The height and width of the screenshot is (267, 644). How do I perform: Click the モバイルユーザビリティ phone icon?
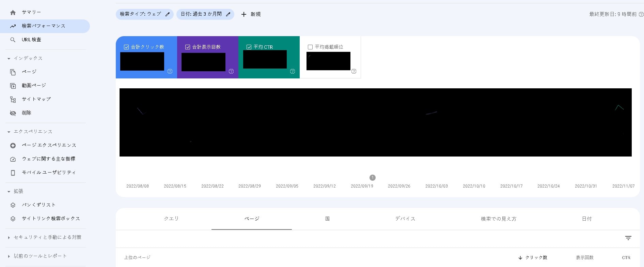tap(13, 173)
